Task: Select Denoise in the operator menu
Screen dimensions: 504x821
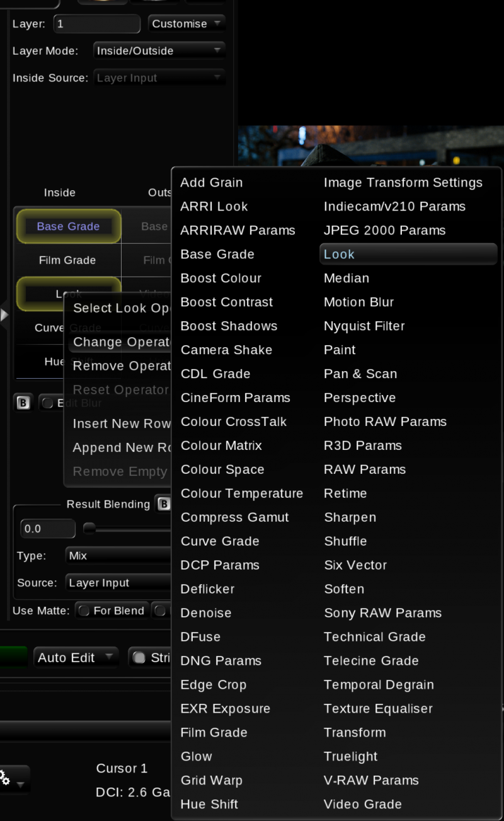Action: click(206, 613)
